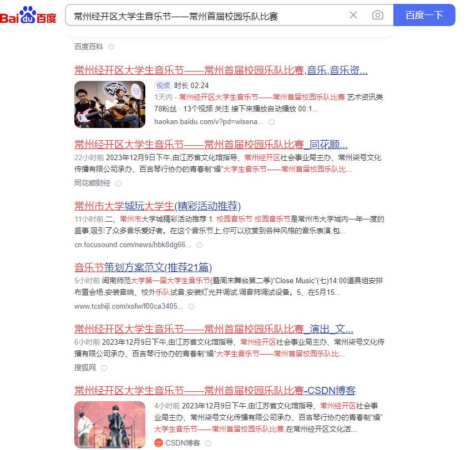Screen dimensions: 476x450
Task: Click the 视频 tag label
Action: (163, 86)
